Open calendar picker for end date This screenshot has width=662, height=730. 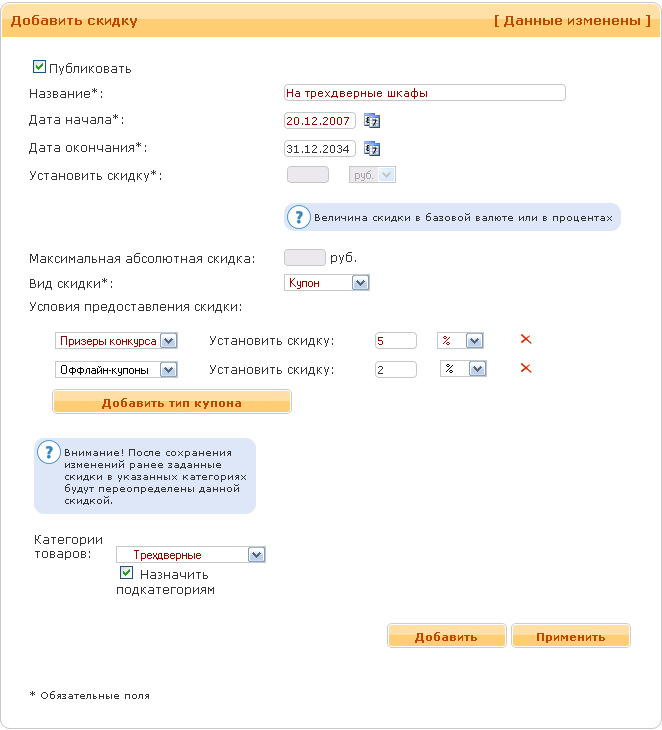click(x=372, y=149)
